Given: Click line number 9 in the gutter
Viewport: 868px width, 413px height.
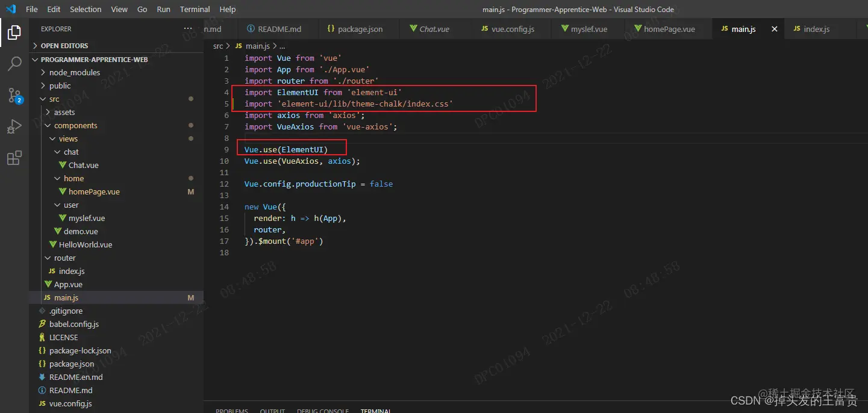Looking at the screenshot, I should pyautogui.click(x=226, y=150).
